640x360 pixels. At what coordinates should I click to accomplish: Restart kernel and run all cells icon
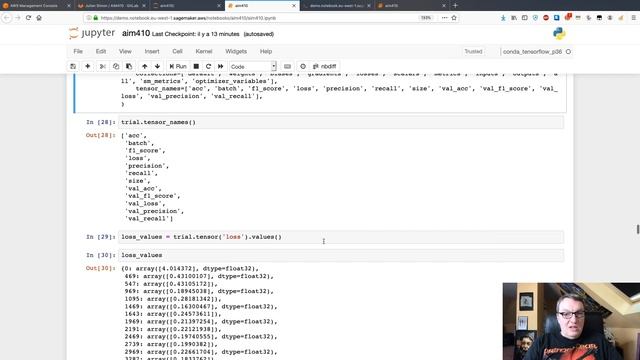tap(220, 67)
